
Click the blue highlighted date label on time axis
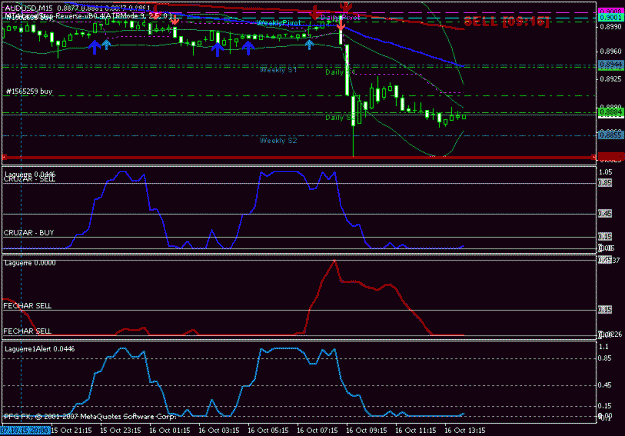[25, 430]
